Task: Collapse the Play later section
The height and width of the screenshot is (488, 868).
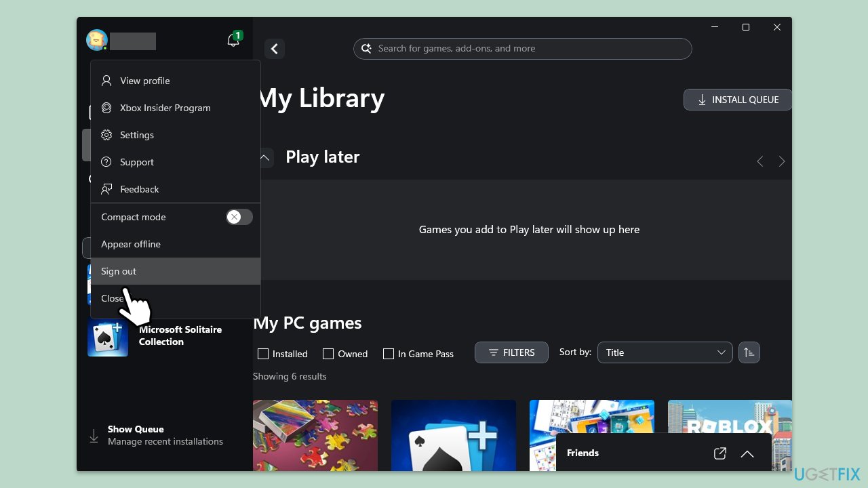Action: coord(265,157)
